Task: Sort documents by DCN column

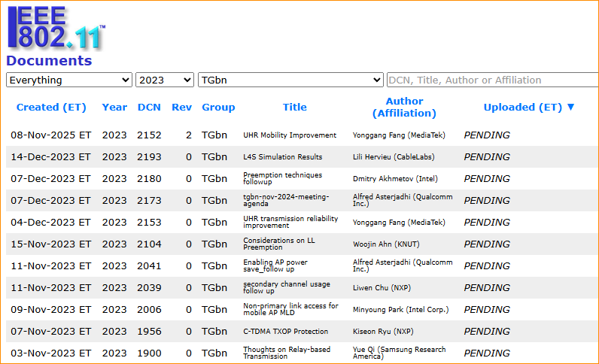Action: tap(149, 107)
